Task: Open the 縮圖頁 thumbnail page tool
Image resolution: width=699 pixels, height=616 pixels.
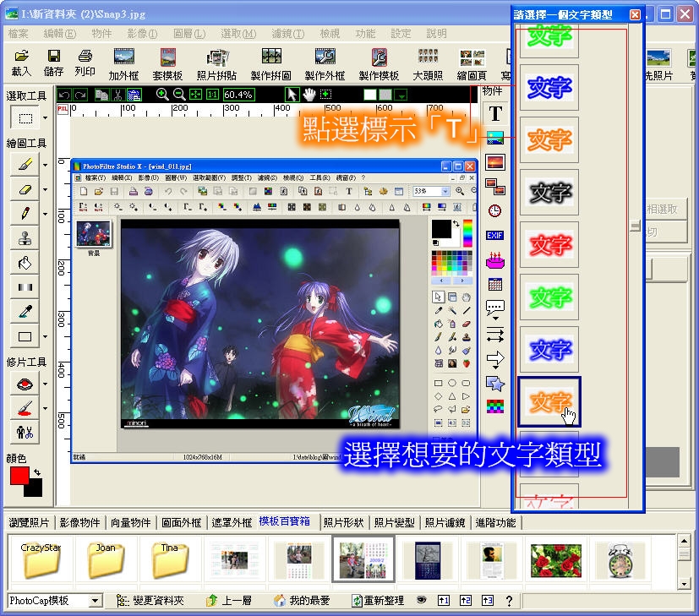Action: [472, 64]
